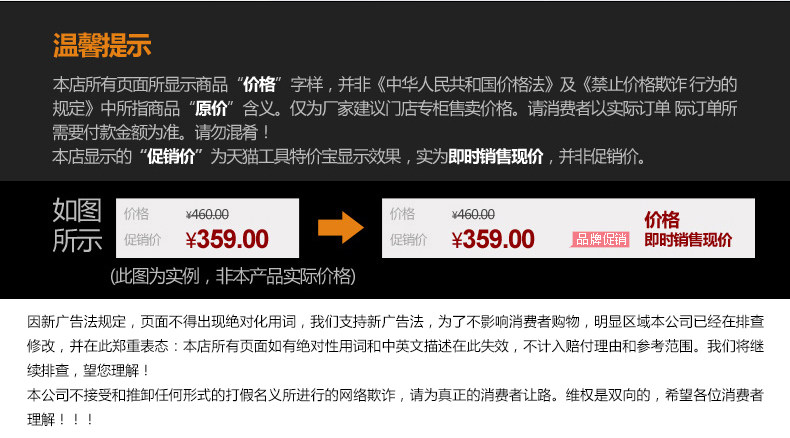Click the 此图为实例 disclaimer note
The width and height of the screenshot is (790, 438).
coord(233,276)
